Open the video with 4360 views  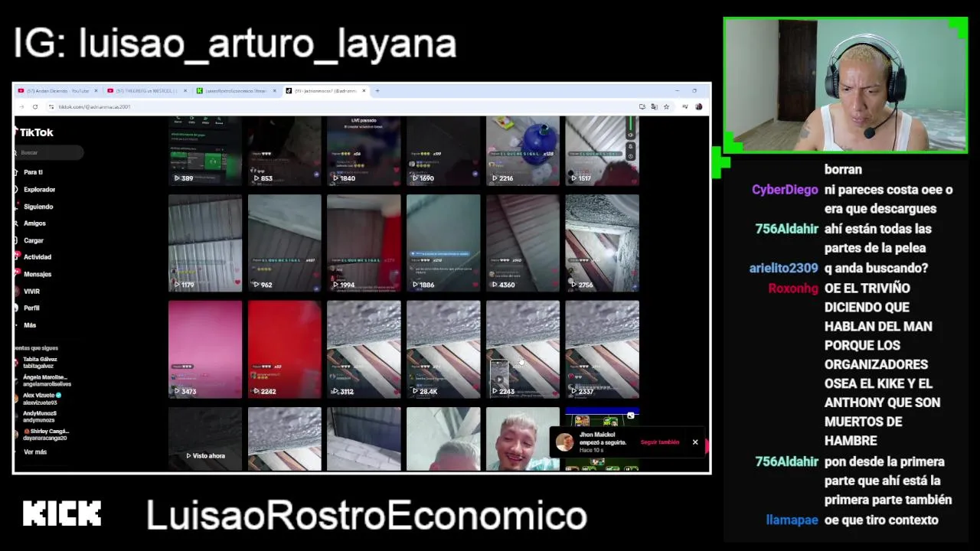(523, 243)
